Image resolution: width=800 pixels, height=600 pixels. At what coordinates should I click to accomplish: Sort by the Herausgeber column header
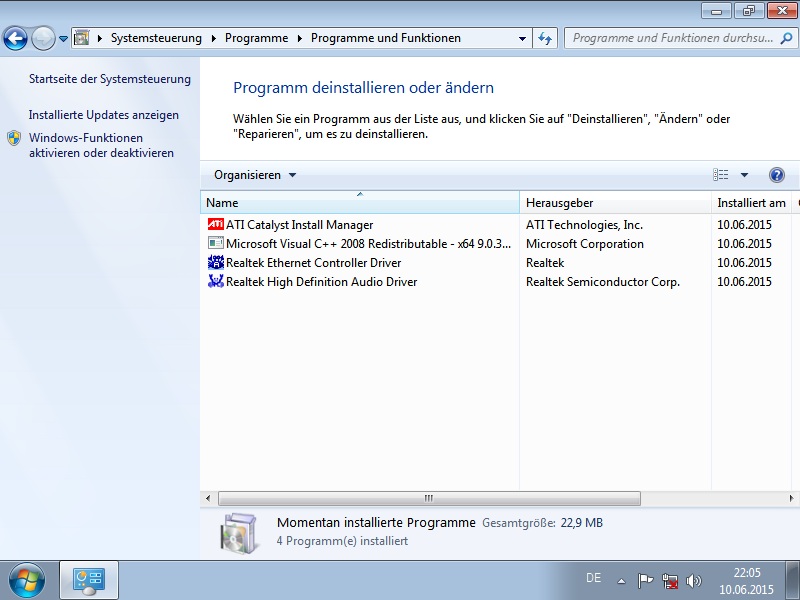pyautogui.click(x=615, y=203)
